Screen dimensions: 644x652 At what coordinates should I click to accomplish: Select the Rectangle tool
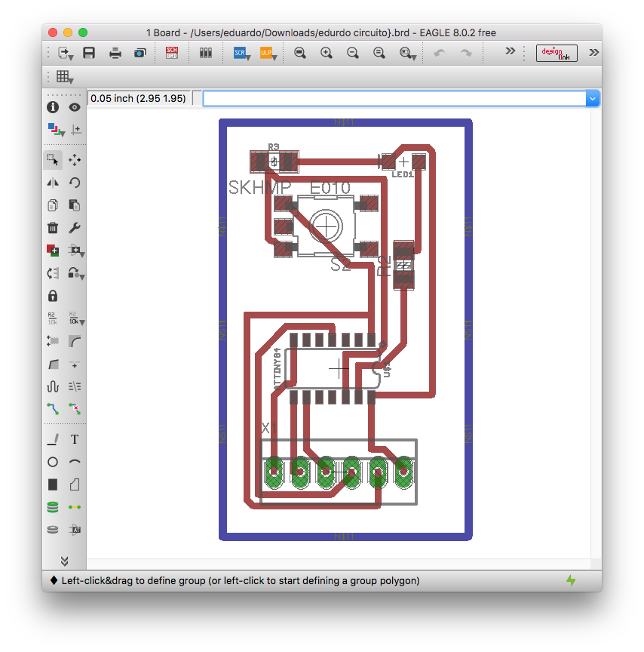(x=53, y=484)
